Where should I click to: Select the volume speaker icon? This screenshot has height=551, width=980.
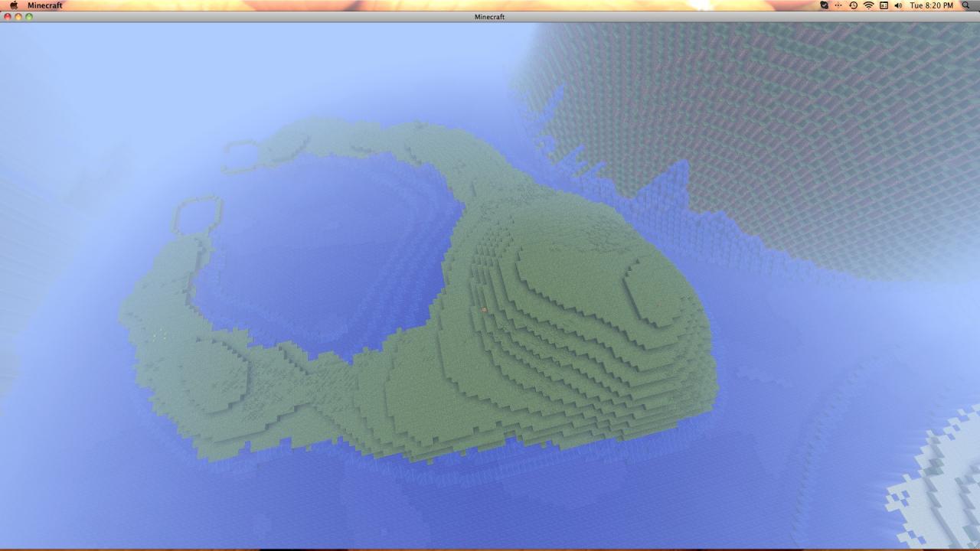point(897,5)
